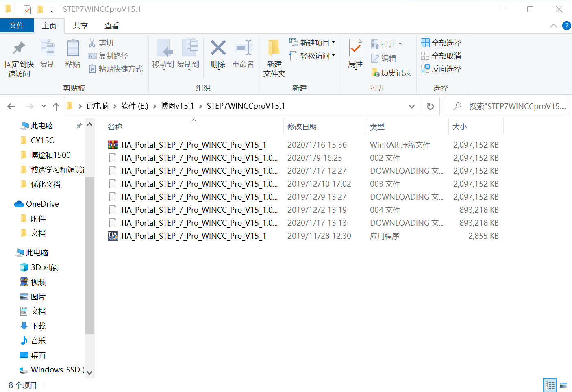Click Select none in the ribbon

[441, 56]
